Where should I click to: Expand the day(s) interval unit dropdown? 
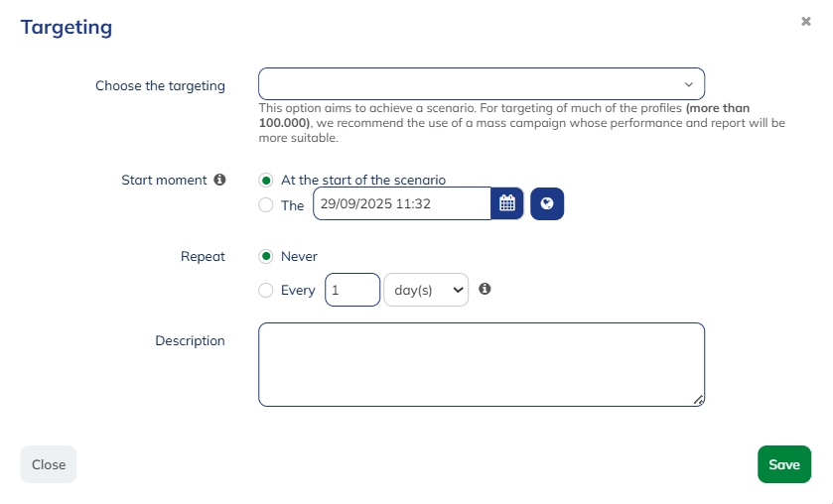coord(425,290)
